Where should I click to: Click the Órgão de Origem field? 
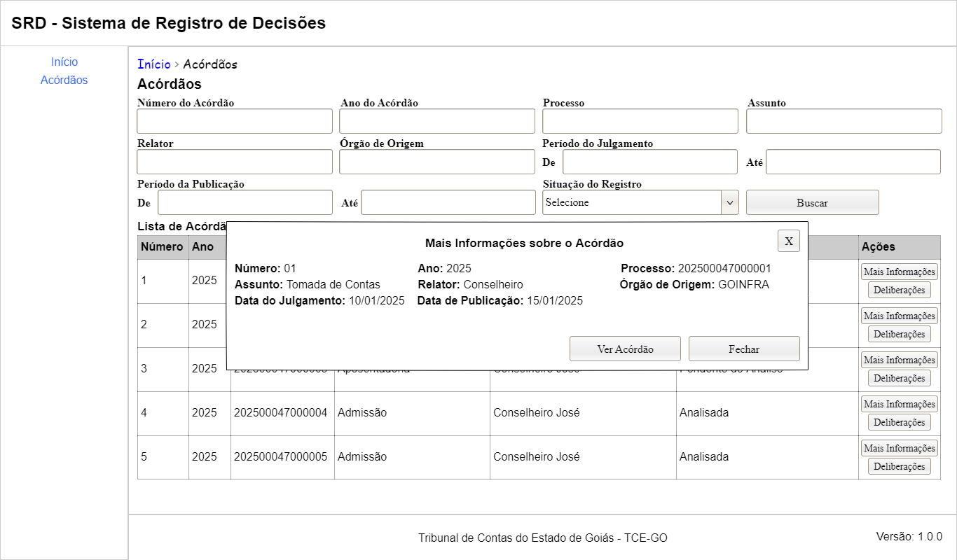437,162
